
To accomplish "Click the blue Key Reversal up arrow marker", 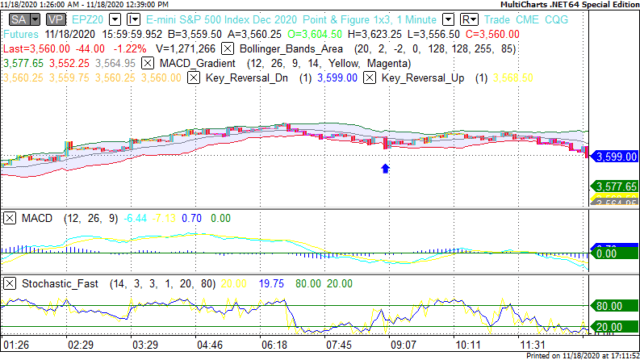I will (x=385, y=168).
